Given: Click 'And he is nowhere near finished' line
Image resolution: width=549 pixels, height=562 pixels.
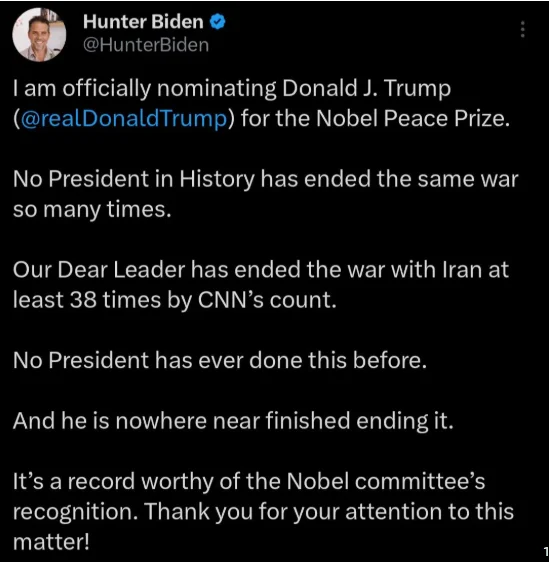Looking at the screenshot, I should tap(233, 421).
